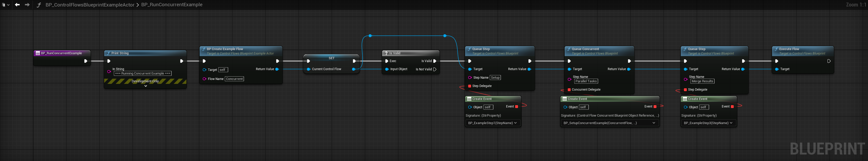Click the Flow Name field containing Concurrent

(234, 79)
